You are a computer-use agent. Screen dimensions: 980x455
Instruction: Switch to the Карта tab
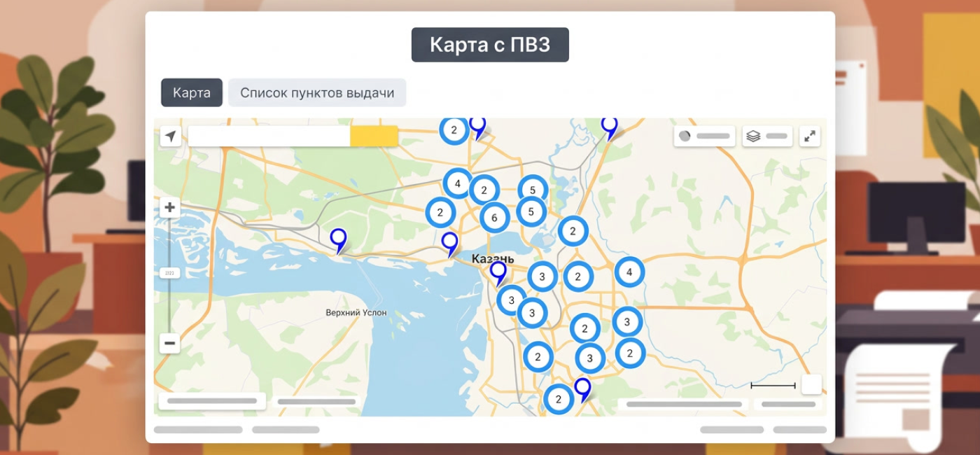point(192,92)
